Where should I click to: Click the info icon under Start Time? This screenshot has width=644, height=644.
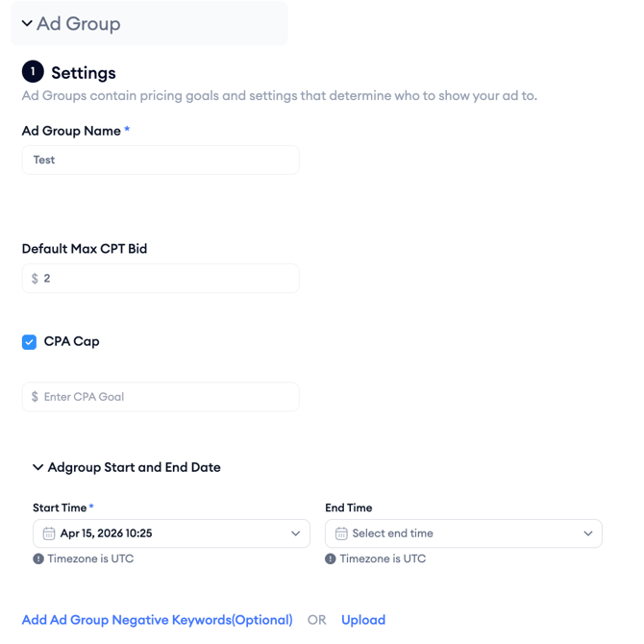tap(38, 558)
